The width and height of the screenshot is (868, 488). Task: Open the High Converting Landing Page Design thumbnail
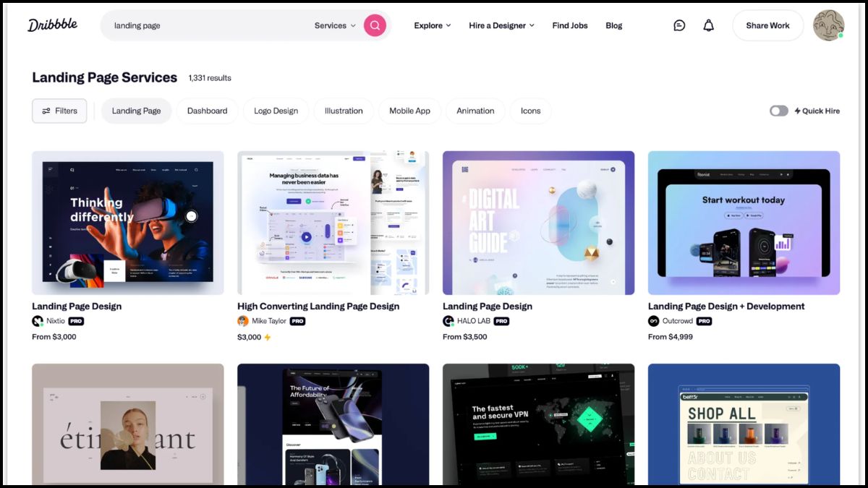pos(333,223)
